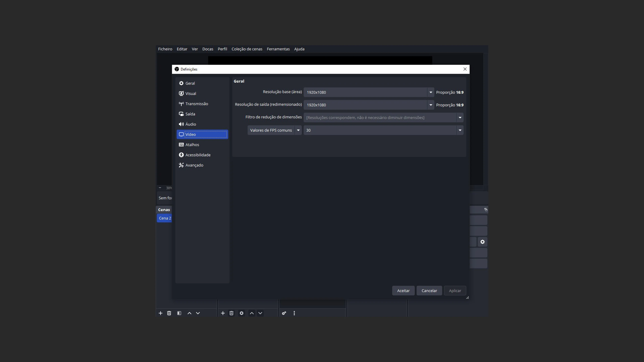Click the Cancelar button

coord(429,291)
